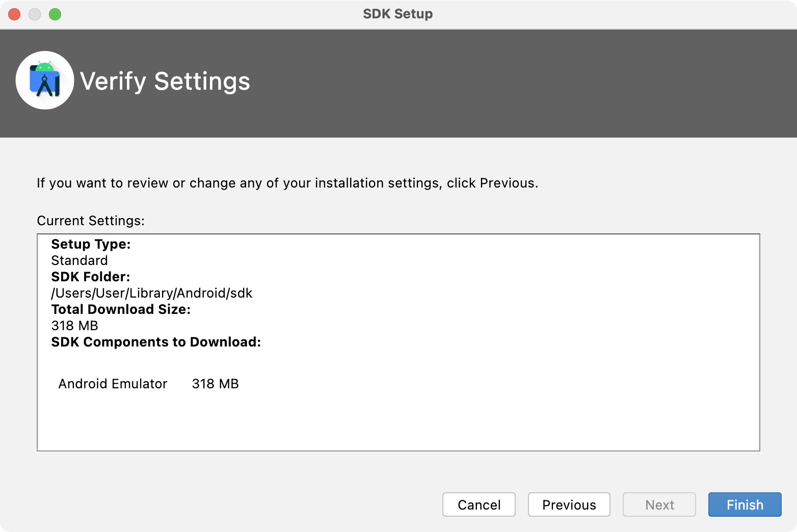Click the Verify Settings heading

[x=165, y=81]
